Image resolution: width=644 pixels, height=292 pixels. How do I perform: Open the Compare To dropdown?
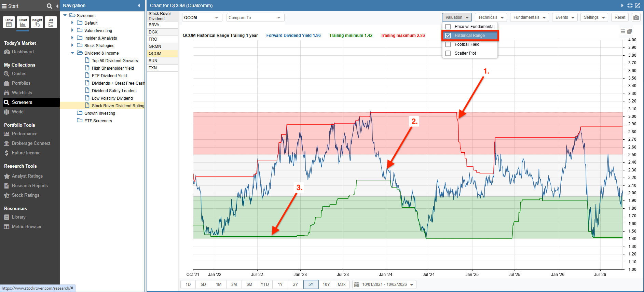tap(255, 18)
